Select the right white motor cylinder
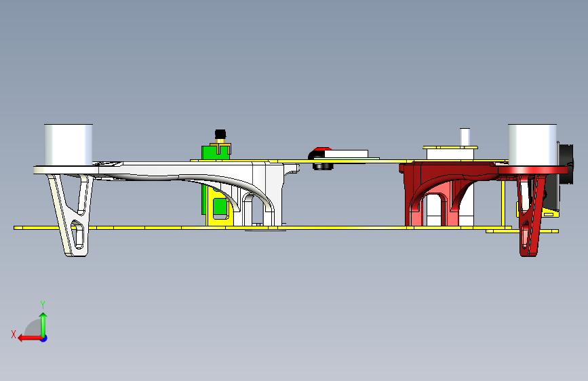The height and width of the screenshot is (381, 588). point(532,145)
